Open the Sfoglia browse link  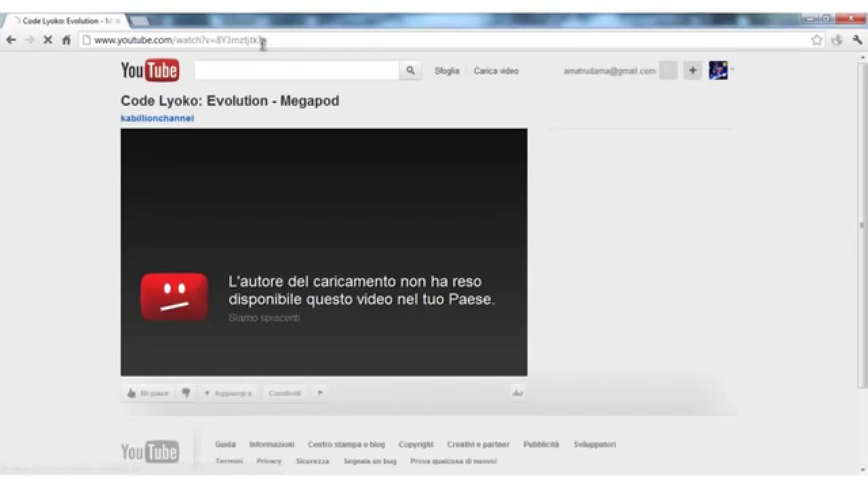(x=447, y=70)
